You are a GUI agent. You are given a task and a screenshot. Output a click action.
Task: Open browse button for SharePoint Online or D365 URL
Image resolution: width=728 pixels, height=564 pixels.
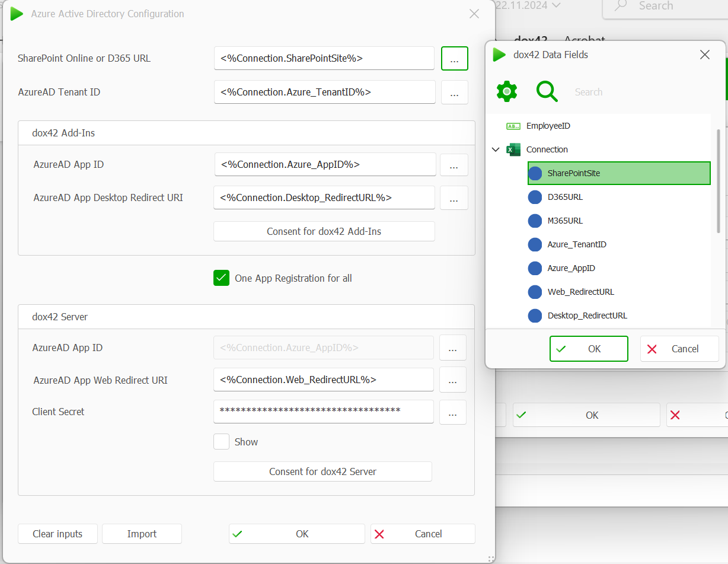point(455,58)
